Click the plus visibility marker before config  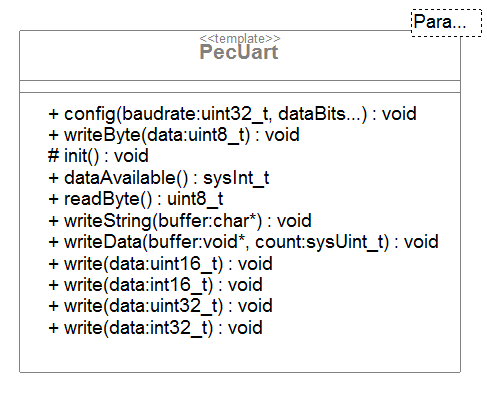click(x=53, y=114)
